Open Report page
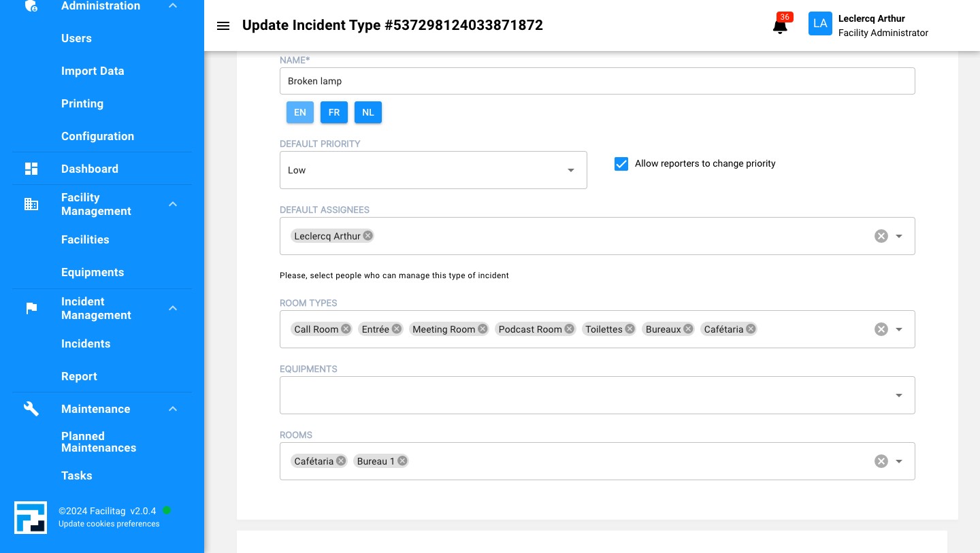The width and height of the screenshot is (980, 553). 79,376
